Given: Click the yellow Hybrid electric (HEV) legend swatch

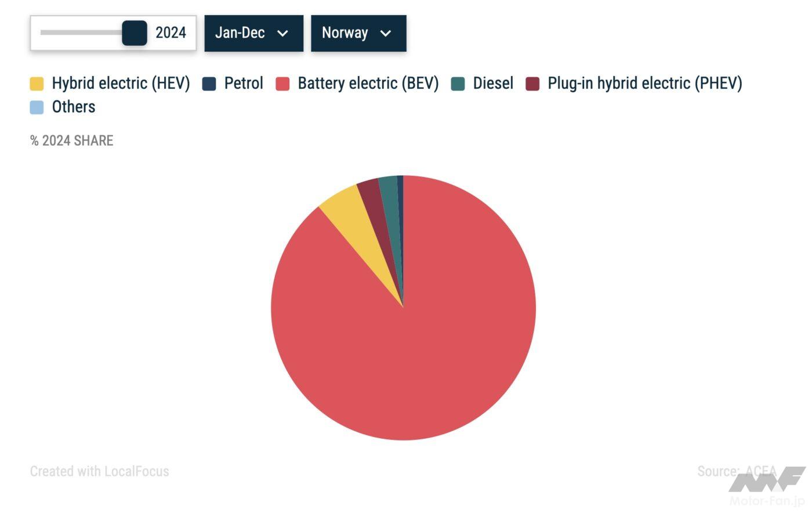Looking at the screenshot, I should [x=37, y=84].
